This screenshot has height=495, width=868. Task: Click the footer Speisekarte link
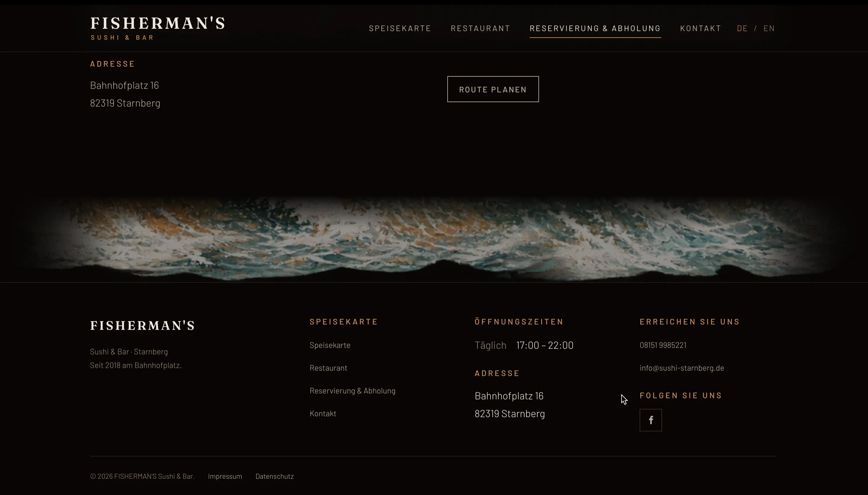click(x=330, y=345)
